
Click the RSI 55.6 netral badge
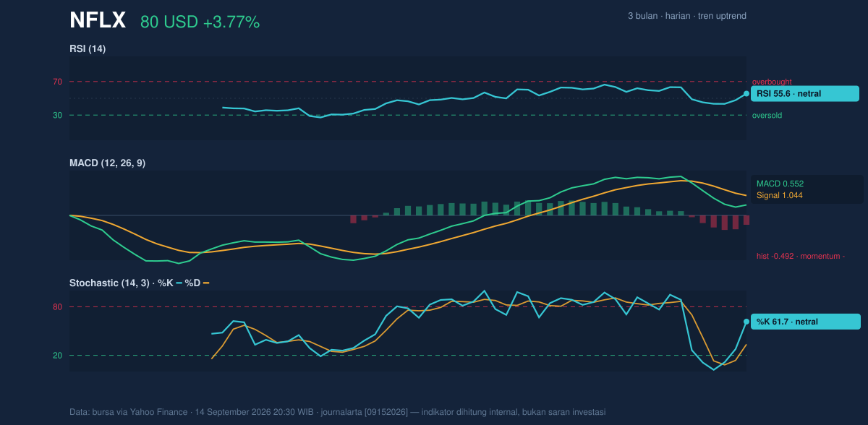pos(805,94)
